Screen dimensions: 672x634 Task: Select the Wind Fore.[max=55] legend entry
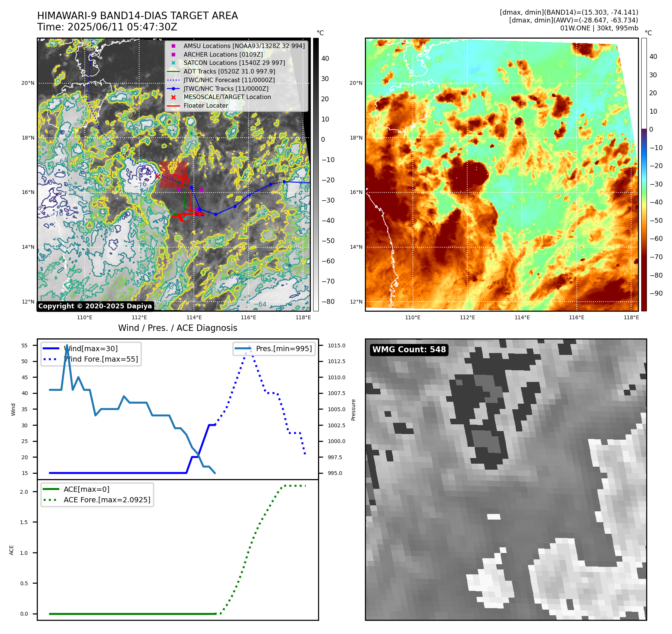point(91,359)
